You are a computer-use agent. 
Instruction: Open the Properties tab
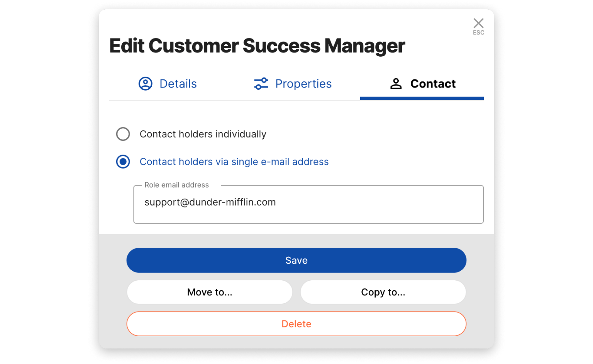tap(303, 84)
